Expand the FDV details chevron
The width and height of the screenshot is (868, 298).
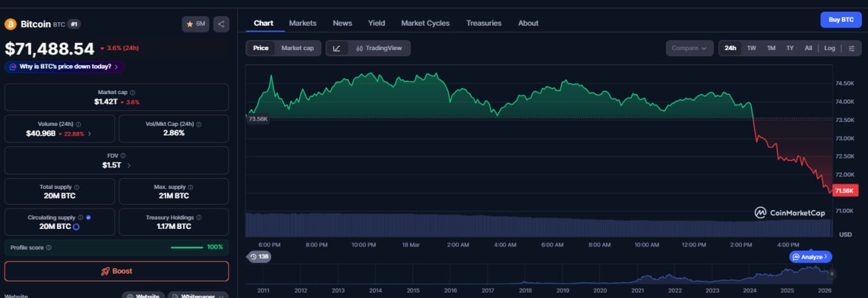pos(129,165)
